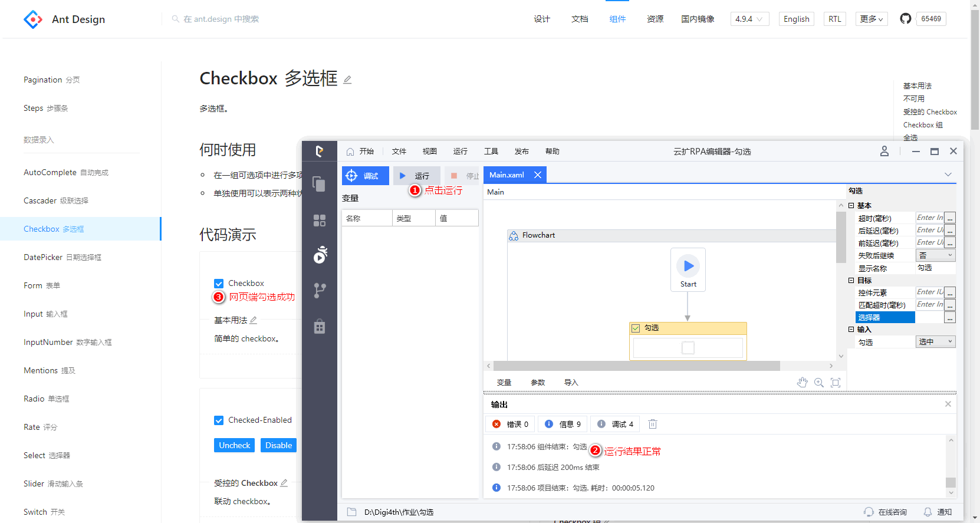980x523 pixels.
Task: Click the canvas horizontal scrollbar thumb
Action: point(637,366)
